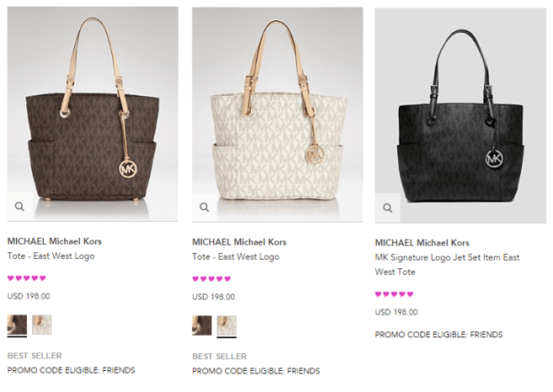
Task: Click zoom magnifier on brown tote image
Action: coord(19,207)
